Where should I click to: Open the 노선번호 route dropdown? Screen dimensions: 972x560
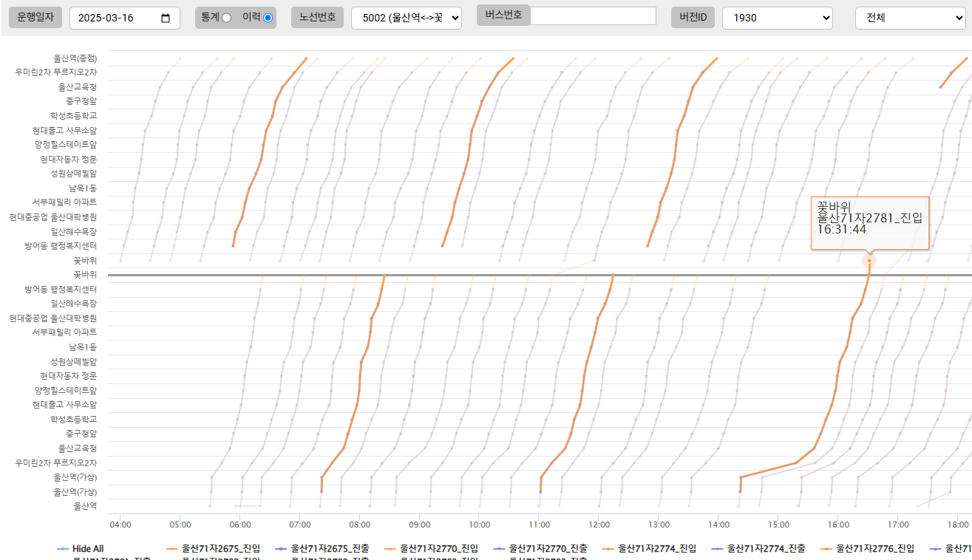click(x=406, y=18)
